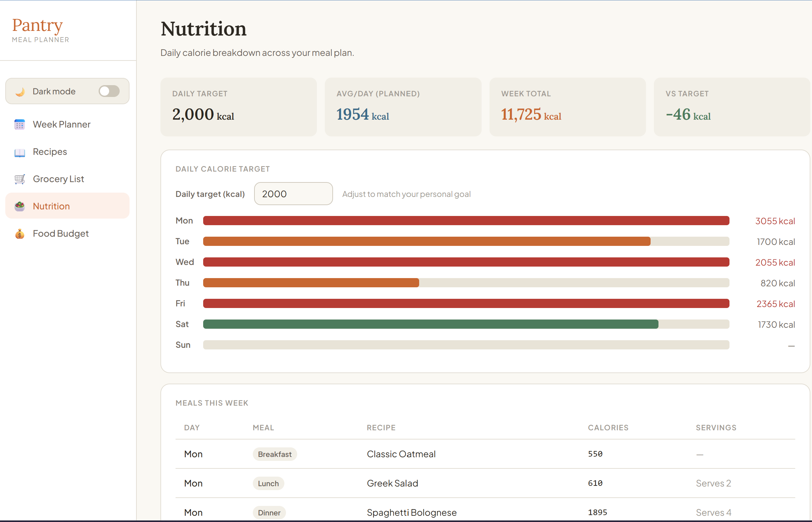Image resolution: width=812 pixels, height=522 pixels.
Task: Click the Pantry logo title
Action: (x=37, y=26)
